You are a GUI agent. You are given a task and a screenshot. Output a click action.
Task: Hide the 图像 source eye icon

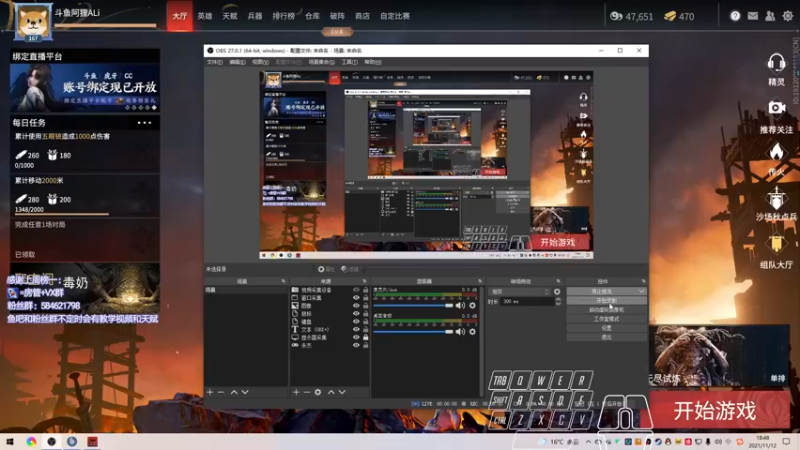coord(356,306)
